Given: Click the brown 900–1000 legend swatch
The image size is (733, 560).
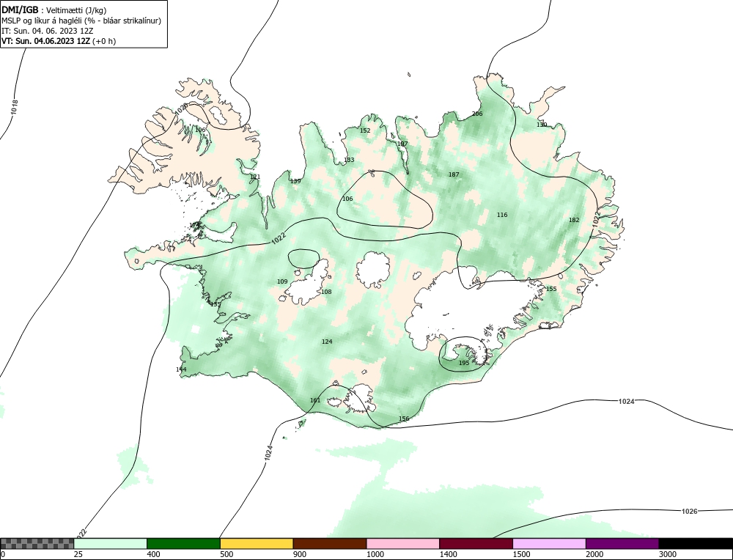Looking at the screenshot, I should (x=330, y=544).
